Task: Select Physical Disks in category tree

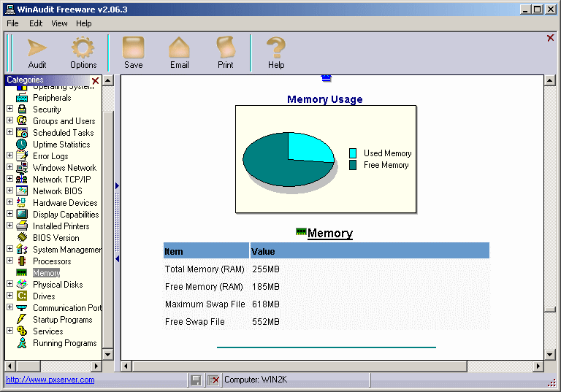Action: click(57, 285)
